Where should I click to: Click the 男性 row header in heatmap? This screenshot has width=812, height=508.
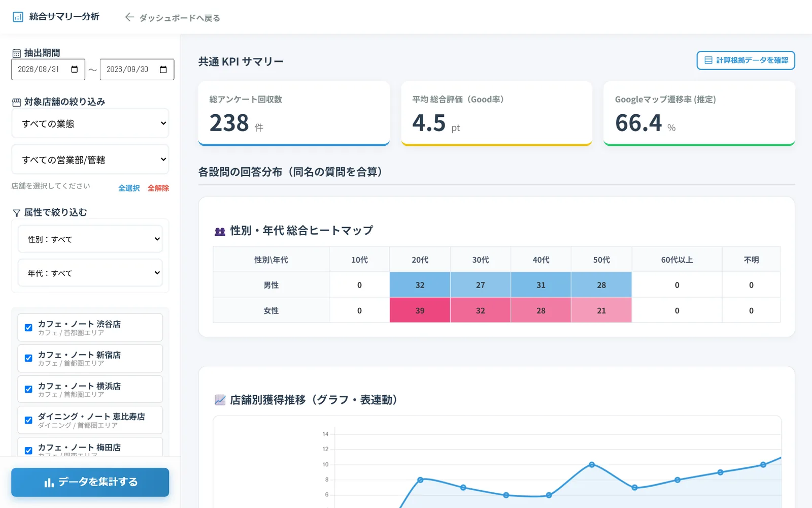[271, 285]
